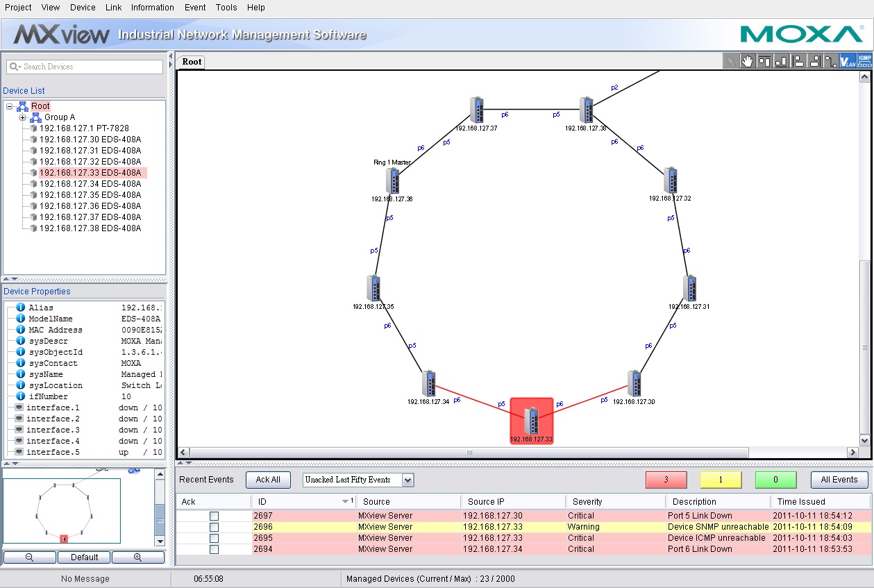Click the Search Devices input field
This screenshot has width=874, height=588.
[85, 67]
